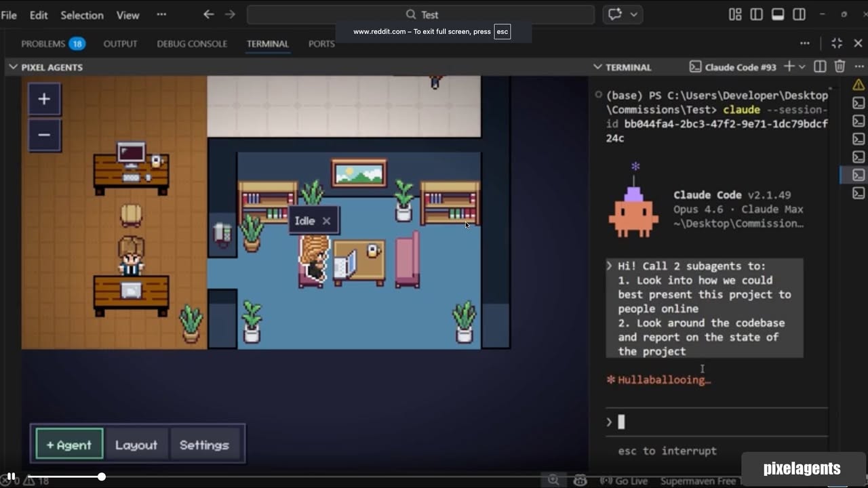
Task: Create a new terminal with the plus icon
Action: pyautogui.click(x=789, y=66)
